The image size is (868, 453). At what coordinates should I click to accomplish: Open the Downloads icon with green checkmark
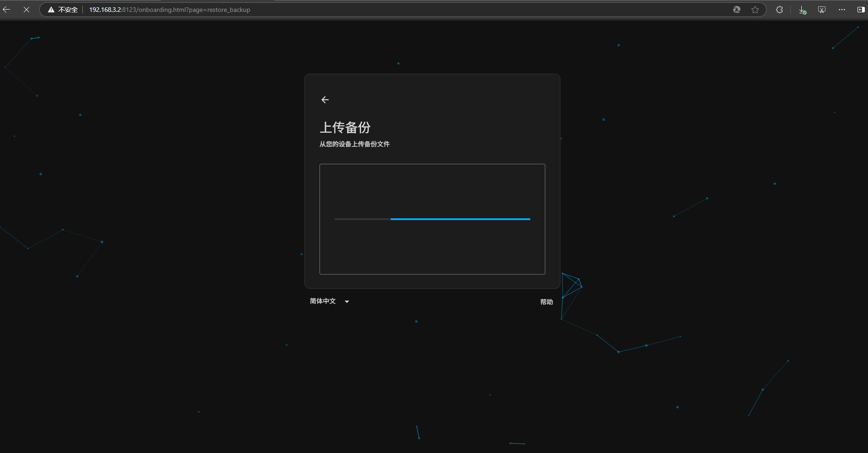click(x=802, y=10)
